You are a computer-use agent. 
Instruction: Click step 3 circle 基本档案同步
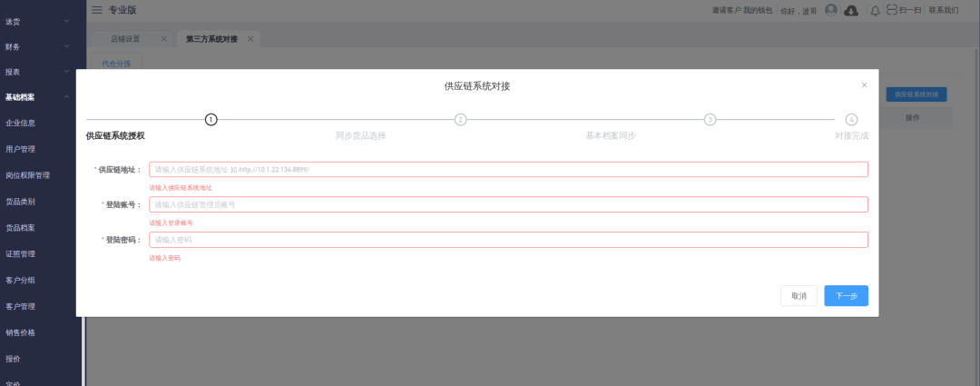pyautogui.click(x=710, y=120)
